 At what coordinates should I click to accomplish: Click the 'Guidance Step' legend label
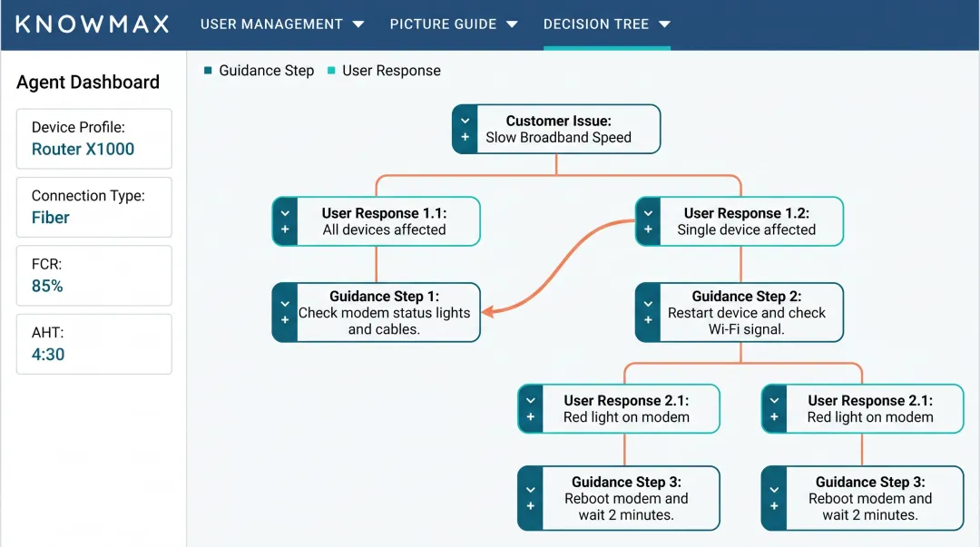click(266, 71)
